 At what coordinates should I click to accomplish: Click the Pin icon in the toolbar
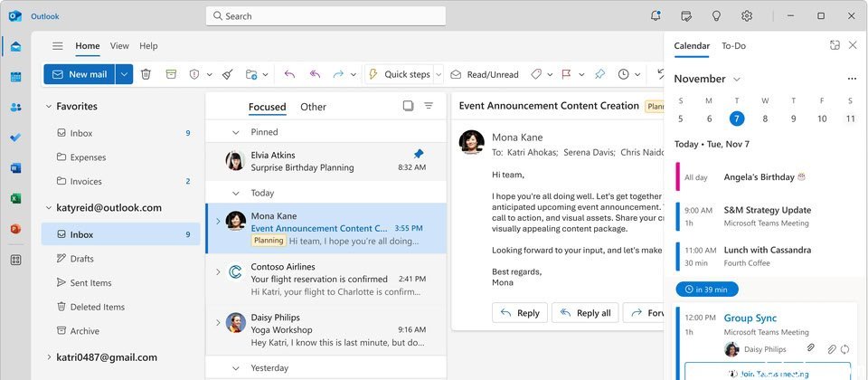(599, 74)
